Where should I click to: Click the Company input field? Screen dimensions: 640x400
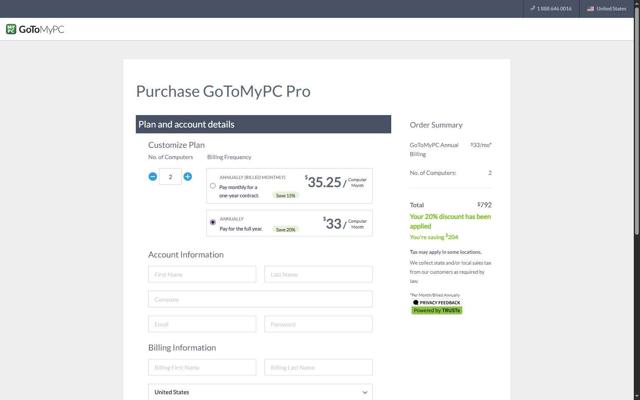click(260, 299)
